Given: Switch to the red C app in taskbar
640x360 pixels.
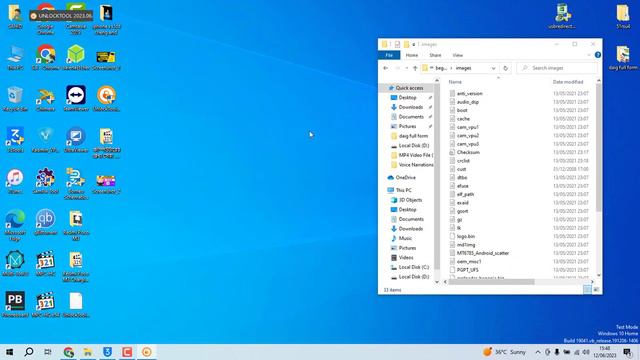Looking at the screenshot, I should (x=127, y=352).
